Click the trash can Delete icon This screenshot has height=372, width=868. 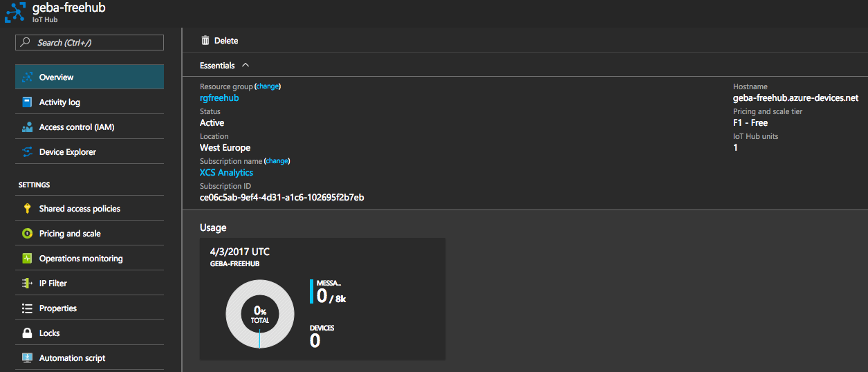coord(205,41)
